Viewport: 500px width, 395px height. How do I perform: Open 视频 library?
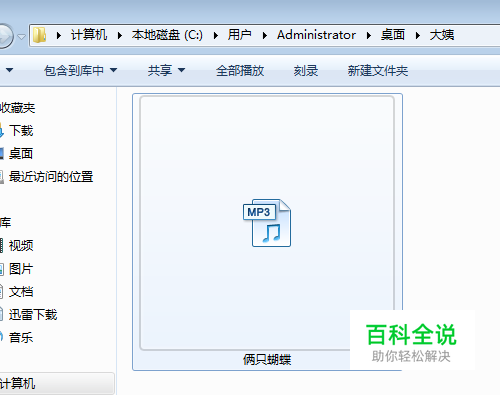[21, 245]
